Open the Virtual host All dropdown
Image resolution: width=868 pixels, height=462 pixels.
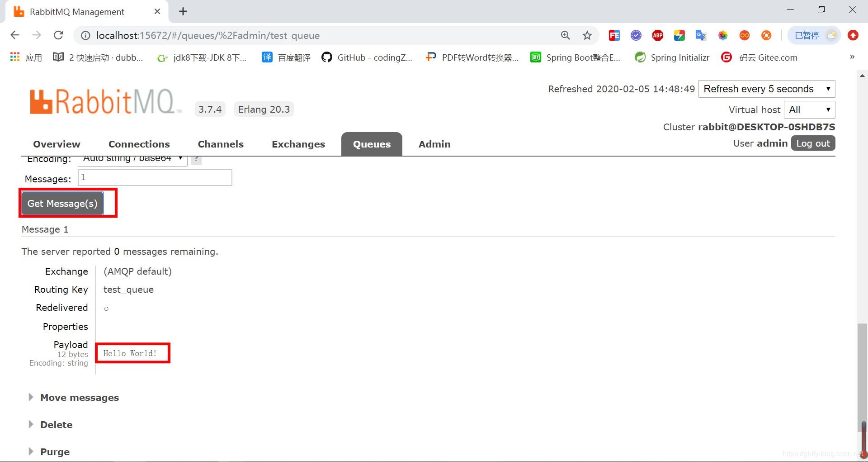(809, 110)
